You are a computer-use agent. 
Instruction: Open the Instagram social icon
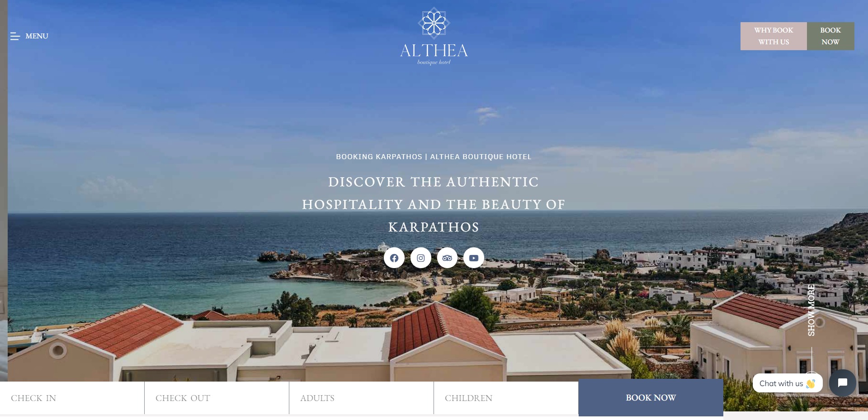point(421,258)
